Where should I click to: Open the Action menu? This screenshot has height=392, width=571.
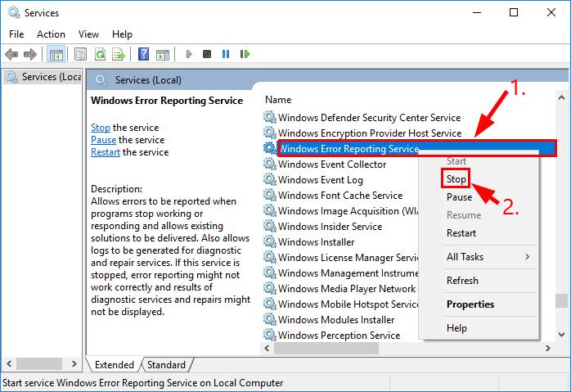(x=51, y=34)
